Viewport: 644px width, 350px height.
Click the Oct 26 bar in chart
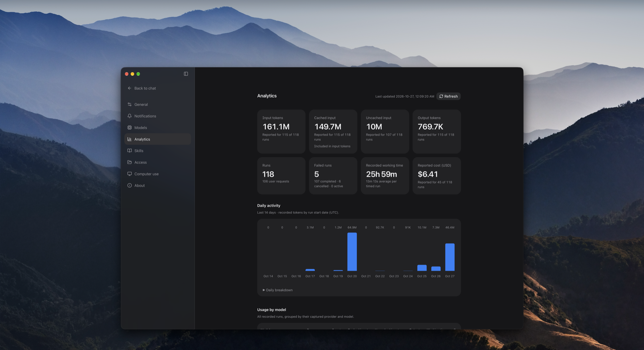click(x=436, y=269)
